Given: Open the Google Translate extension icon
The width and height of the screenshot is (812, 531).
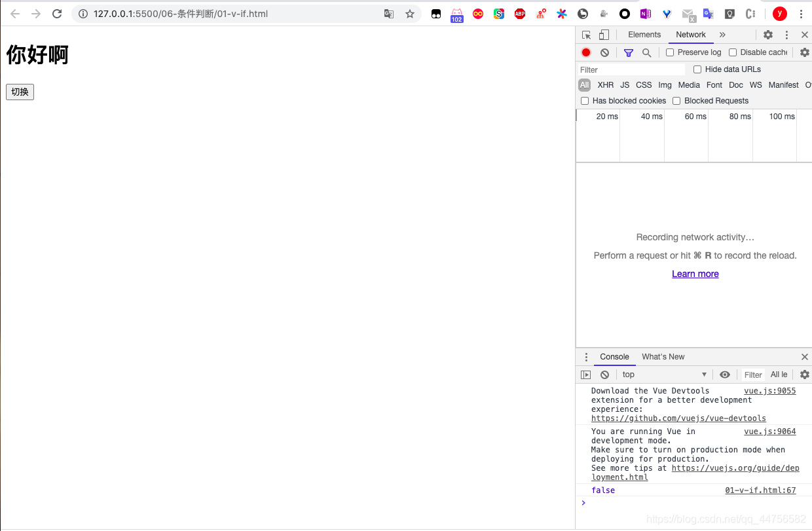Looking at the screenshot, I should click(x=709, y=14).
